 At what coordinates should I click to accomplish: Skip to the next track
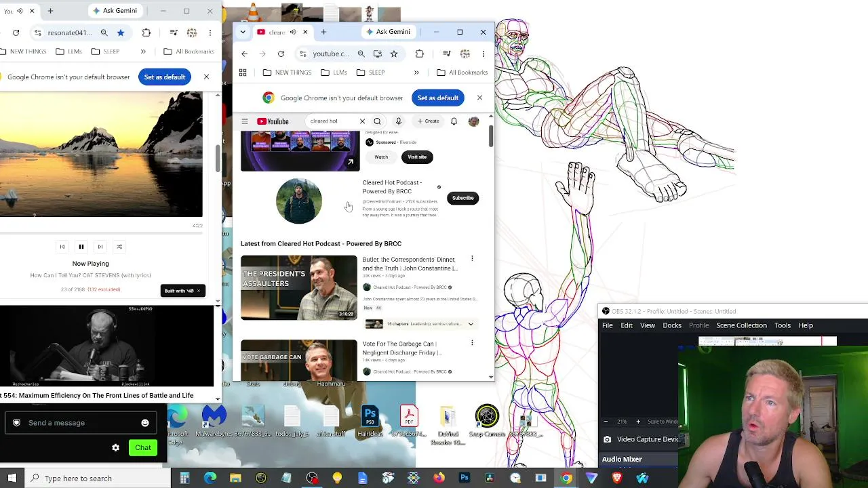click(x=100, y=247)
